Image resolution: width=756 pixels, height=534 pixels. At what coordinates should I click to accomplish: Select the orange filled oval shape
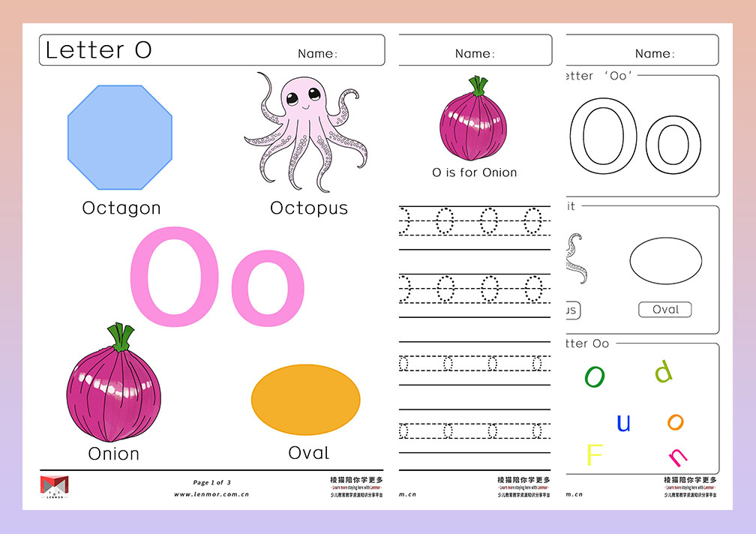(306, 400)
